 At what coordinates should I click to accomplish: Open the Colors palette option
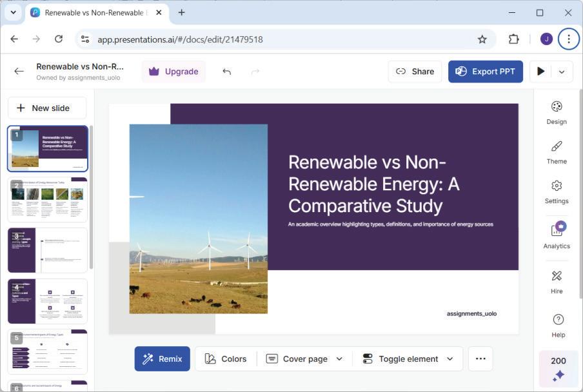click(x=226, y=359)
